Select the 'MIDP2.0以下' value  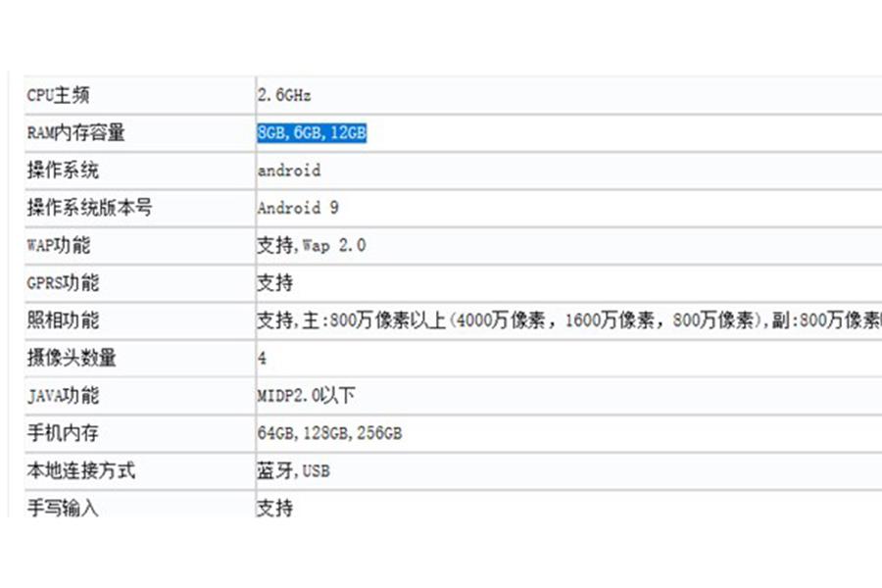click(306, 396)
